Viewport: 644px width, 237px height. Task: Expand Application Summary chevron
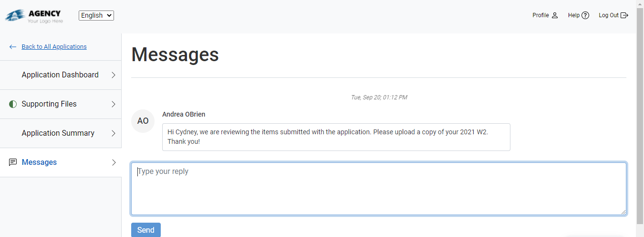click(114, 133)
